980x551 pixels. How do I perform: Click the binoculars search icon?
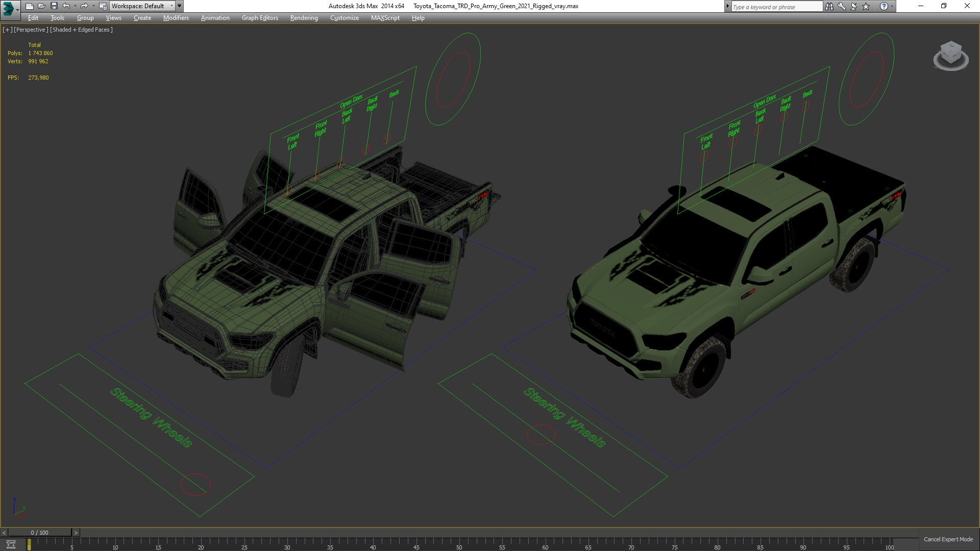[x=829, y=6]
